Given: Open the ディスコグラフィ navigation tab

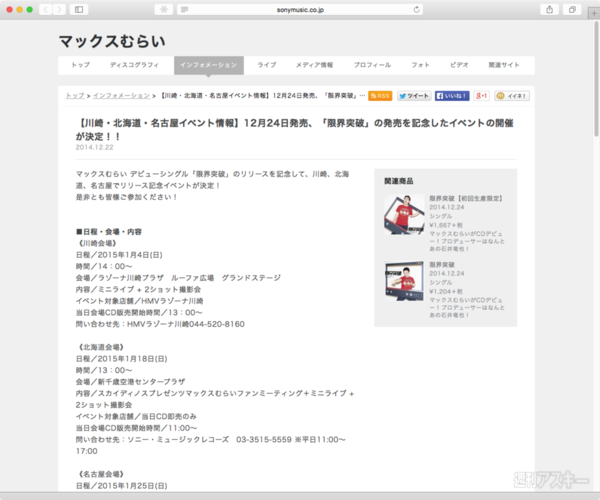Looking at the screenshot, I should click(x=134, y=65).
